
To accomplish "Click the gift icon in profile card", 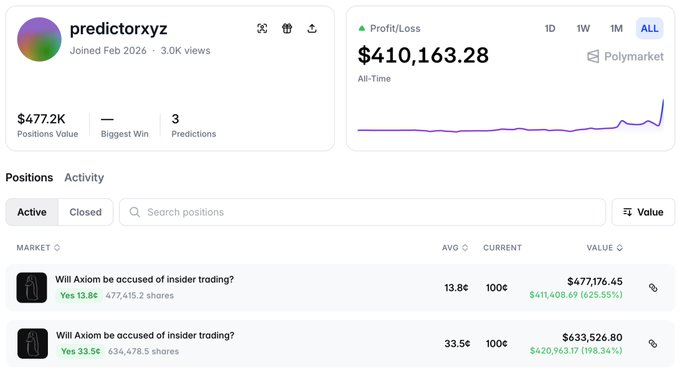I will coord(287,29).
